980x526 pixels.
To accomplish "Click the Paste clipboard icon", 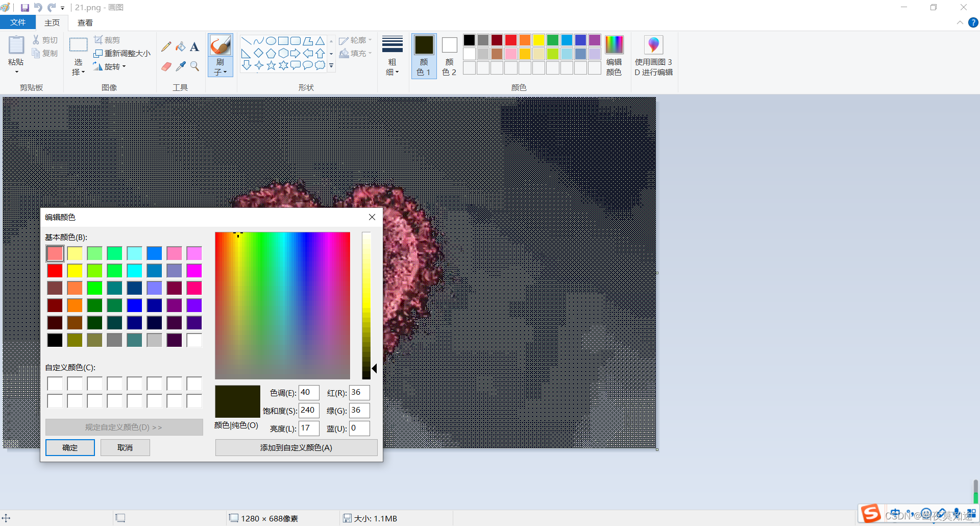I will (16, 45).
